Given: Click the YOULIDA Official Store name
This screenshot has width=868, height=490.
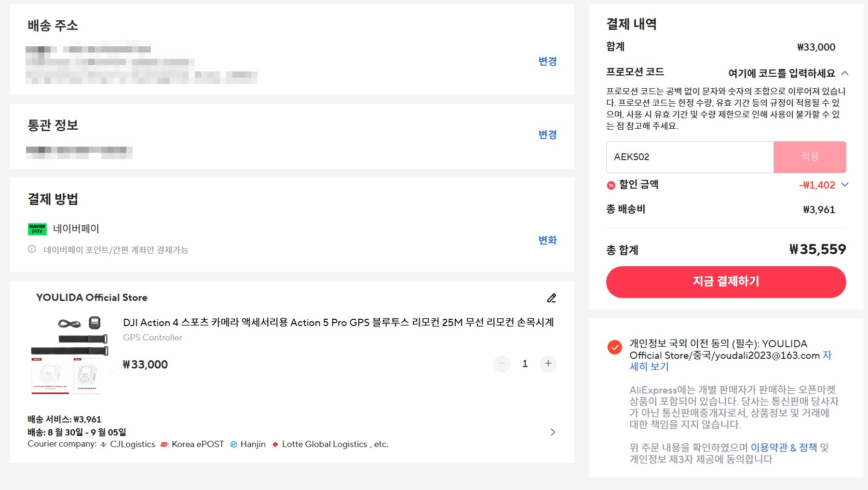Looking at the screenshot, I should click(x=92, y=298).
